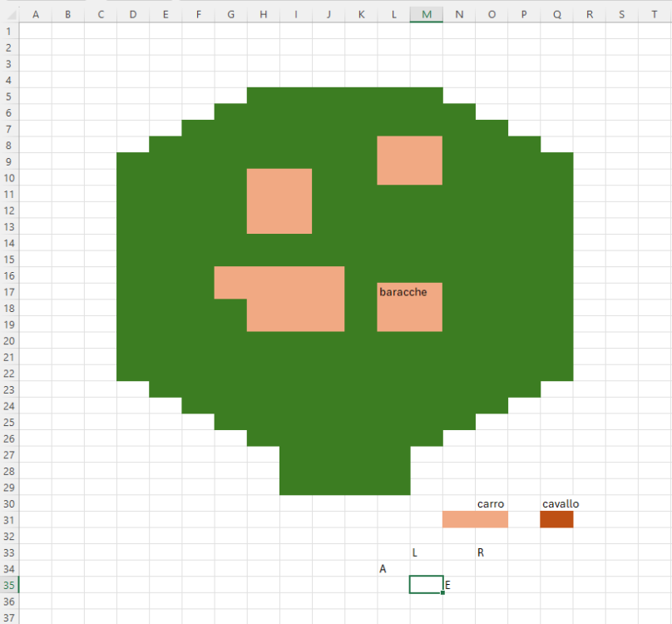672x624 pixels.
Task: Select row header 31
Action: (8, 520)
